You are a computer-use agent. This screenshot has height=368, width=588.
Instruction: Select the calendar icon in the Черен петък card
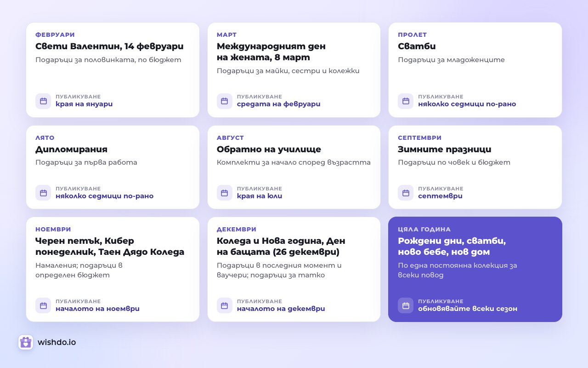pyautogui.click(x=43, y=305)
